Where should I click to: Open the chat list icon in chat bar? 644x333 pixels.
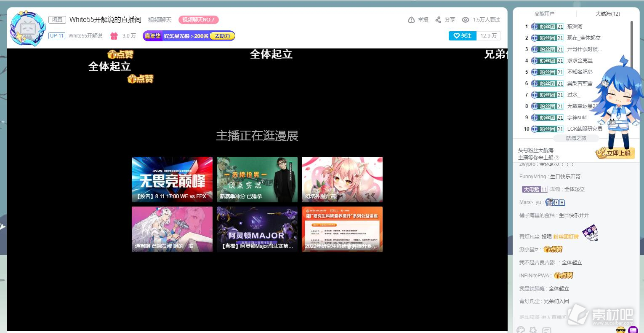547,330
